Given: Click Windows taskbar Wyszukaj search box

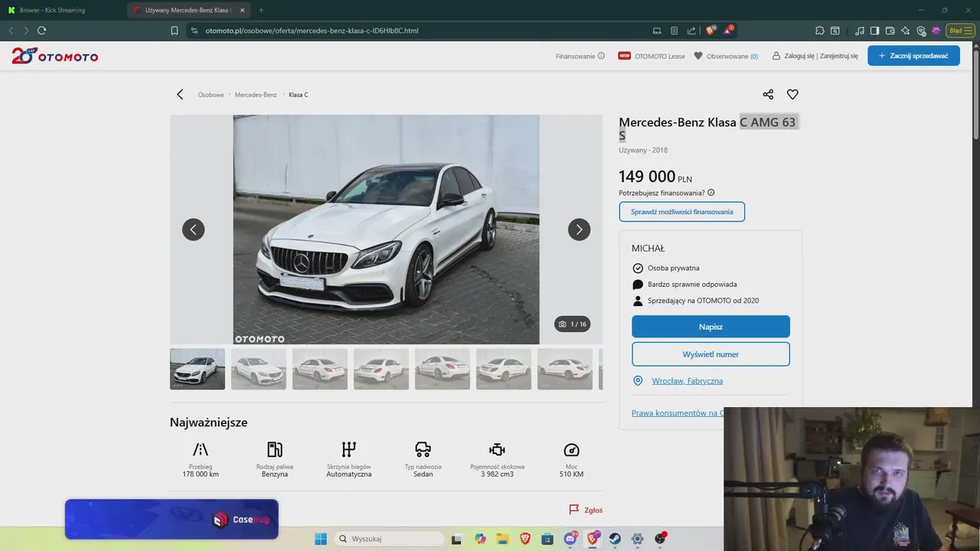Looking at the screenshot, I should [390, 539].
